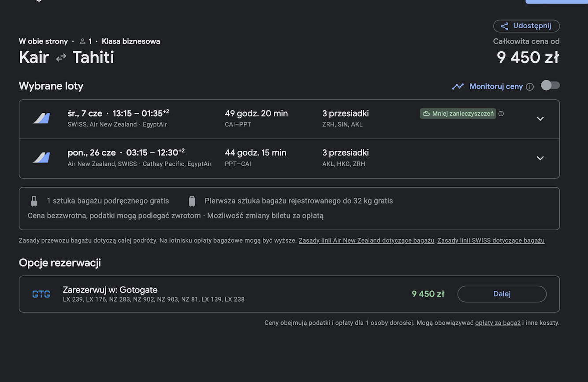Viewport: 588px width, 382px height.
Task: Click the SWISS, Air New Zealand · EgyptAir carriers text
Action: pyautogui.click(x=117, y=125)
